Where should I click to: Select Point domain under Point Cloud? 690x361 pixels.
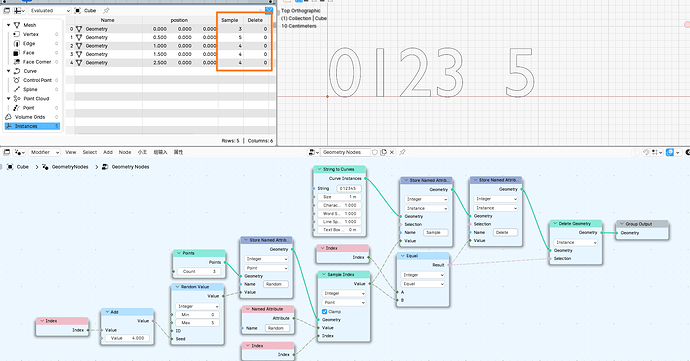[x=29, y=108]
